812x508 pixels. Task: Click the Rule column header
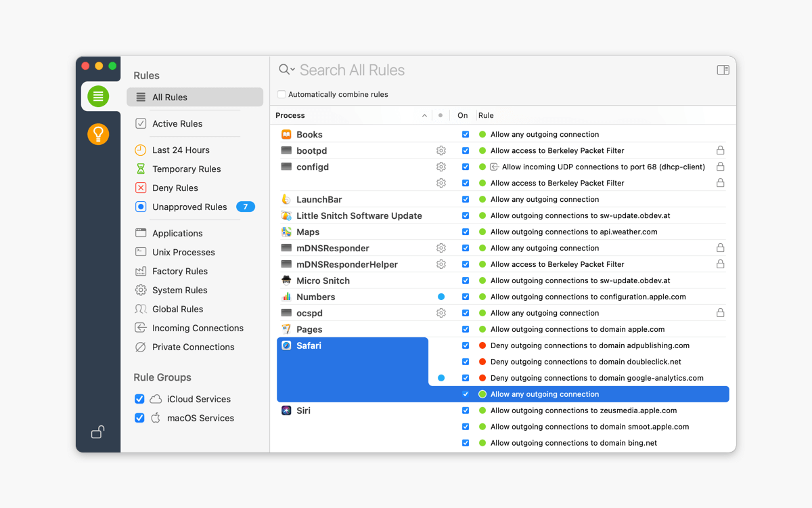(486, 115)
